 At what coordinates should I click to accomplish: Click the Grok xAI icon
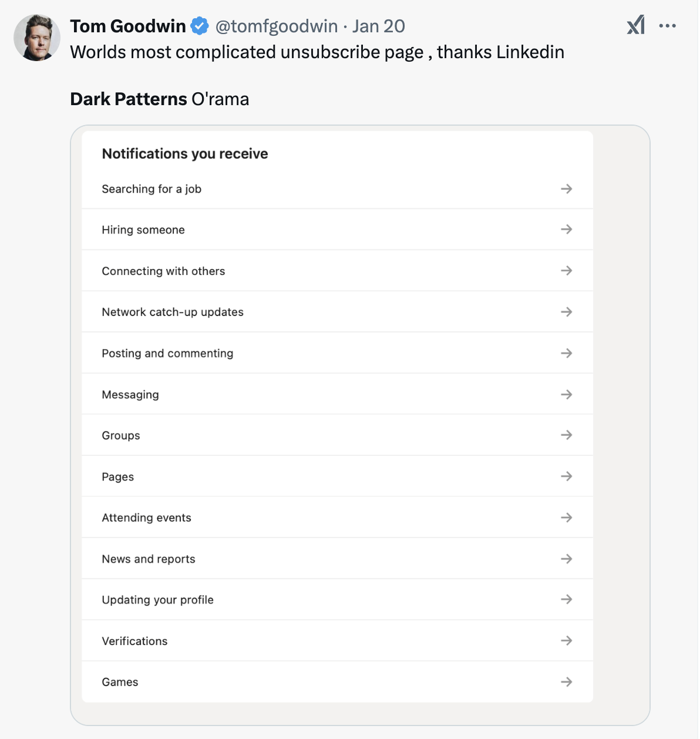pos(635,25)
